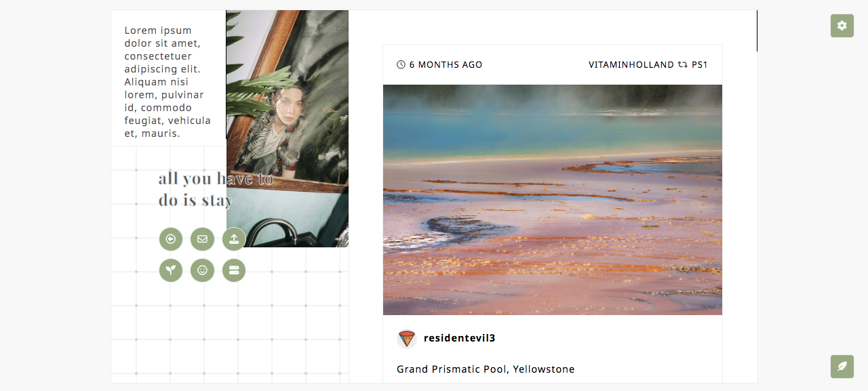Click the green leaf button at the bottom right
The height and width of the screenshot is (391, 868).
click(x=842, y=367)
